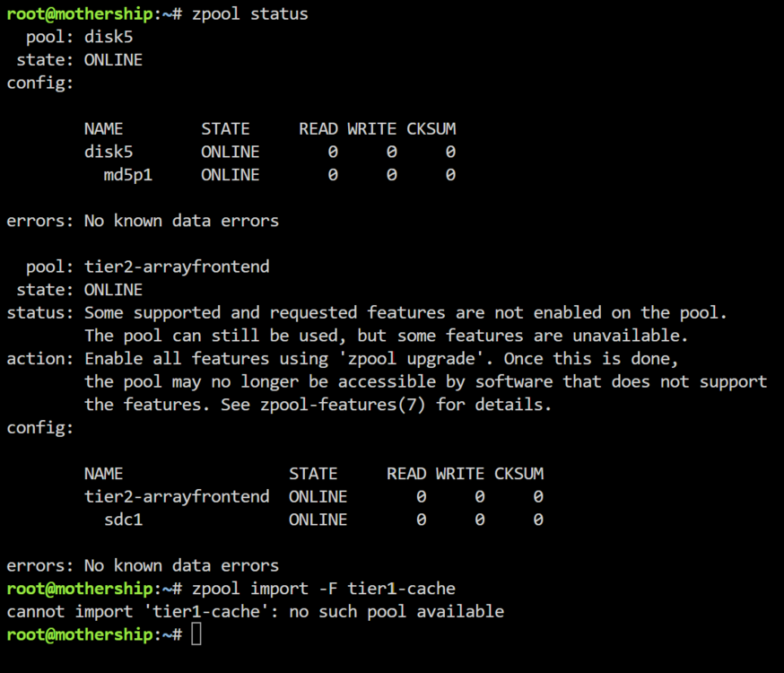Click the first 'No known data errors' line

[x=181, y=221]
